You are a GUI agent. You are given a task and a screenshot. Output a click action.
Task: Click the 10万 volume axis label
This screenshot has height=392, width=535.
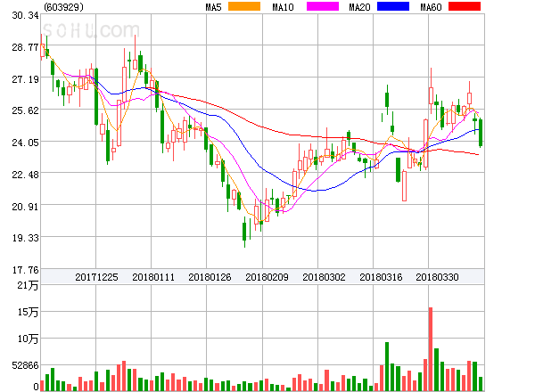click(28, 339)
